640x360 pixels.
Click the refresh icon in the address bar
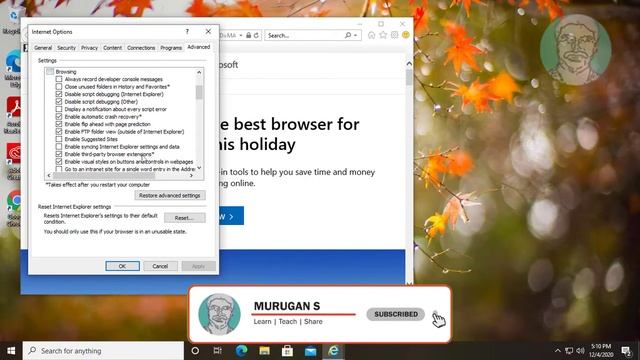(256, 36)
